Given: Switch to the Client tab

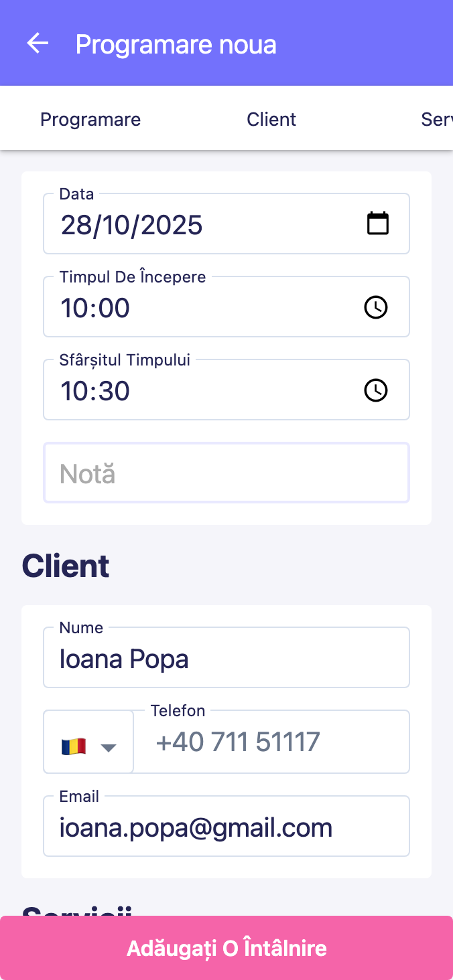Looking at the screenshot, I should 271,119.
